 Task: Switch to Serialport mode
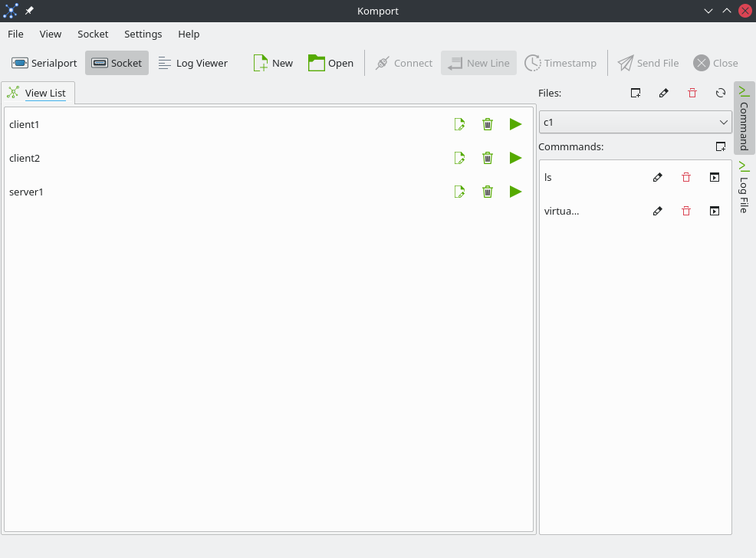(x=44, y=63)
